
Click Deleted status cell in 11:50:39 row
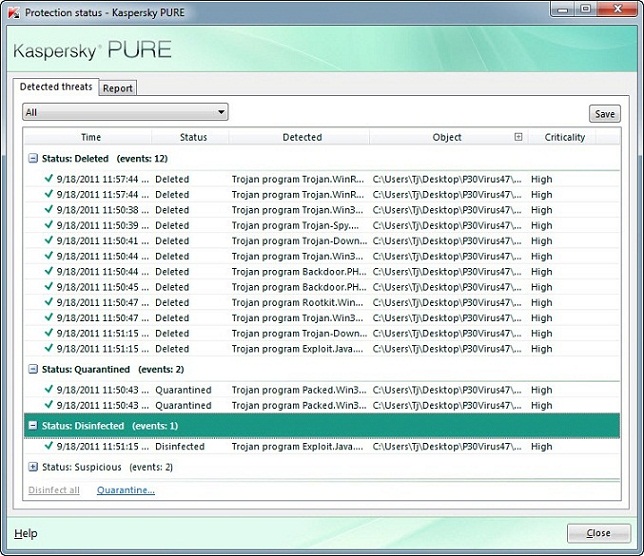pyautogui.click(x=172, y=225)
